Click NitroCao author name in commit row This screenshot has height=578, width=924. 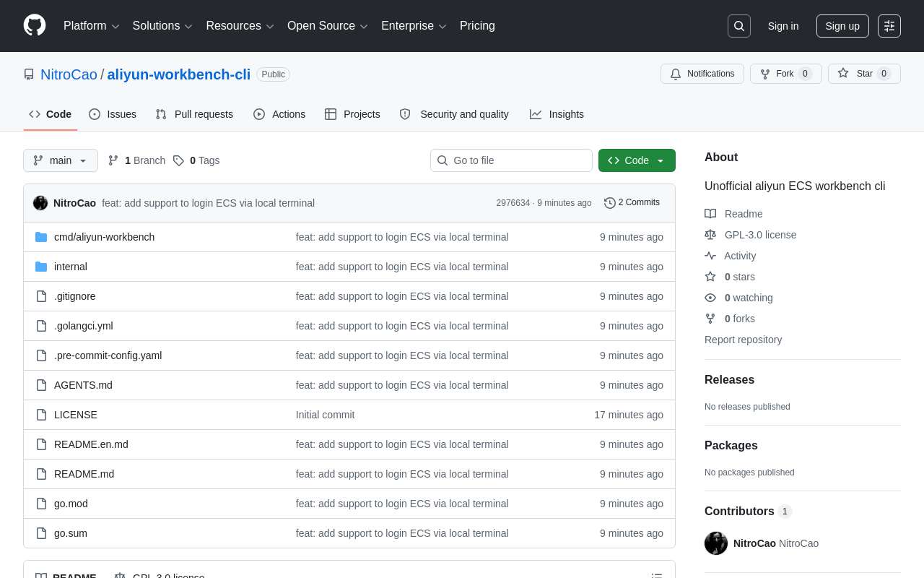coord(74,203)
